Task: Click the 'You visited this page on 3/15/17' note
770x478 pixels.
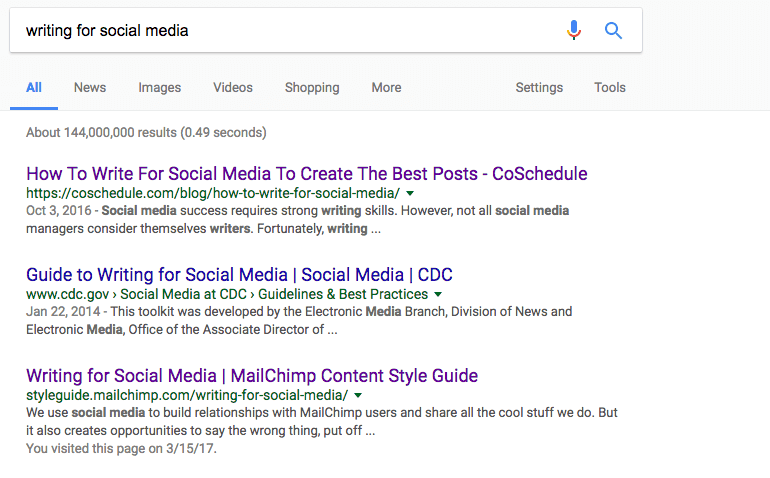Action: [x=121, y=449]
